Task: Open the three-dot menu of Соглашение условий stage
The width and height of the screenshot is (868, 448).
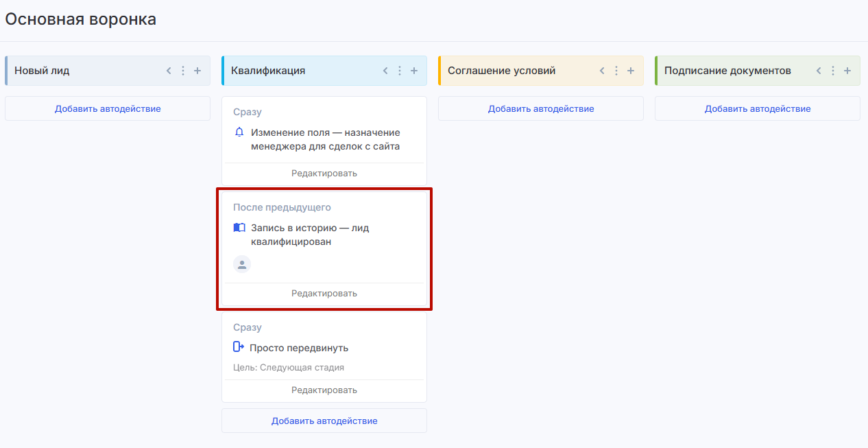Action: click(x=616, y=71)
